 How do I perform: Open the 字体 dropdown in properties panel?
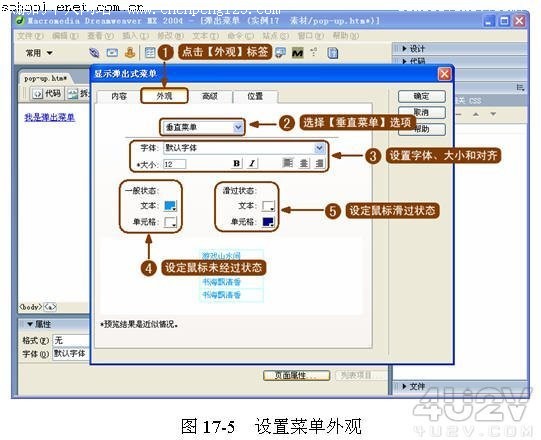[x=71, y=354]
